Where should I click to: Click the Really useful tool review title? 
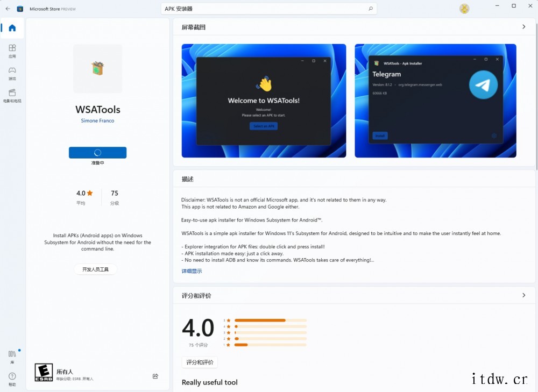click(210, 382)
